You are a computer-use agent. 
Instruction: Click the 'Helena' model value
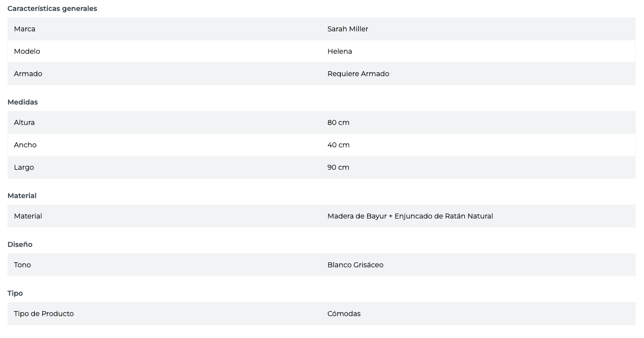[339, 51]
